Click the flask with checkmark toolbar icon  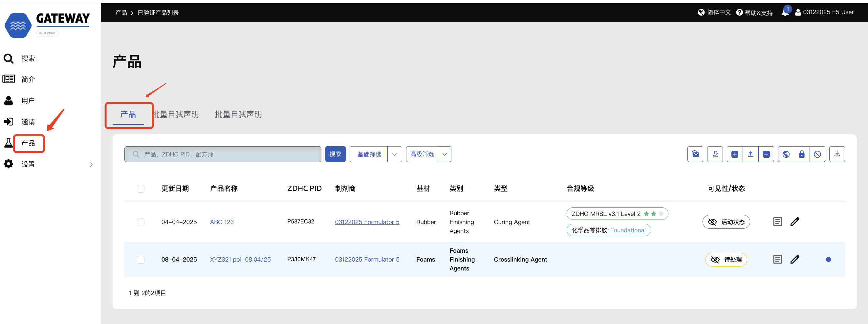tap(715, 154)
